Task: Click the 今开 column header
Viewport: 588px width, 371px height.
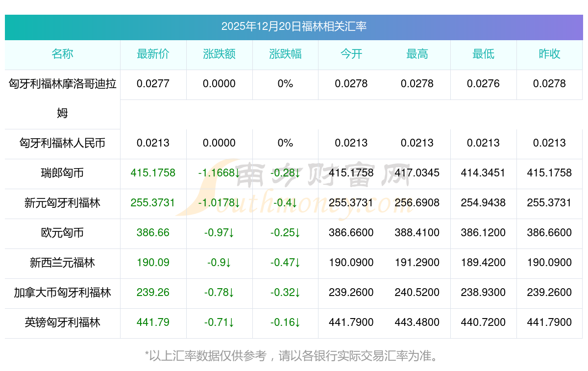Action: (x=351, y=54)
